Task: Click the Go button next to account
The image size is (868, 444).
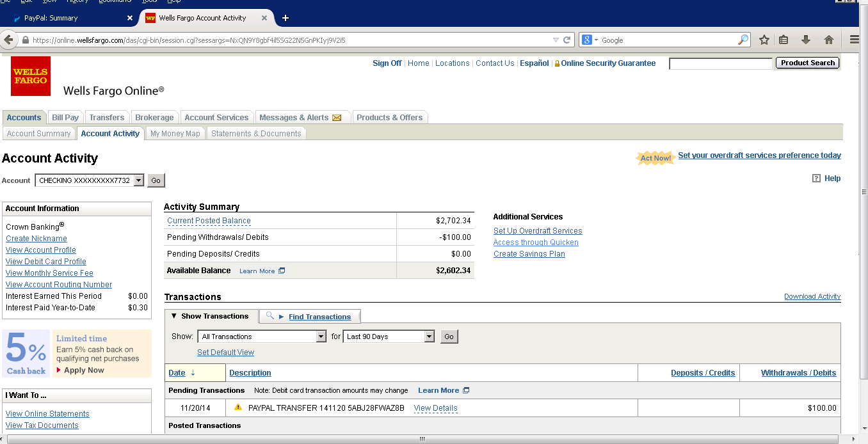Action: [156, 180]
